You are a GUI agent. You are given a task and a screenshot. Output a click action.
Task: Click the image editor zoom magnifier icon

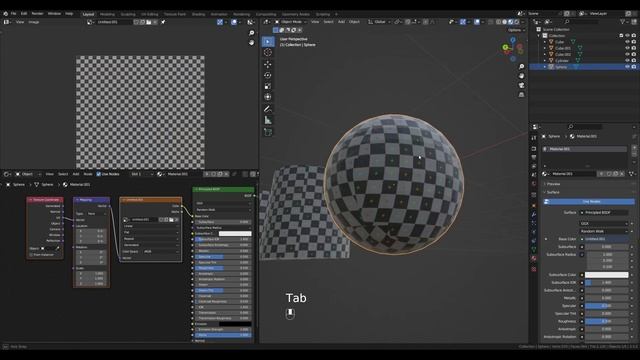[x=251, y=33]
